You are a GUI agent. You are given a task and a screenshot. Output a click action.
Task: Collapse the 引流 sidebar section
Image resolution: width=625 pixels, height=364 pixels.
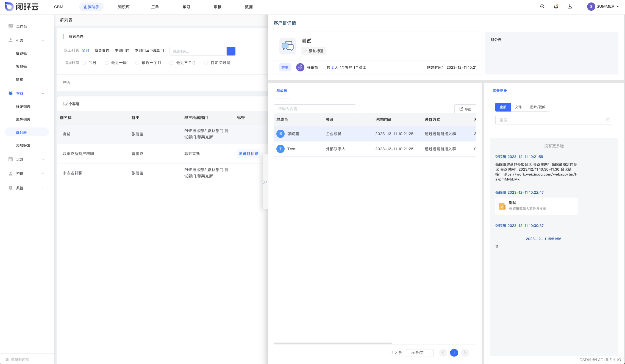[43, 40]
